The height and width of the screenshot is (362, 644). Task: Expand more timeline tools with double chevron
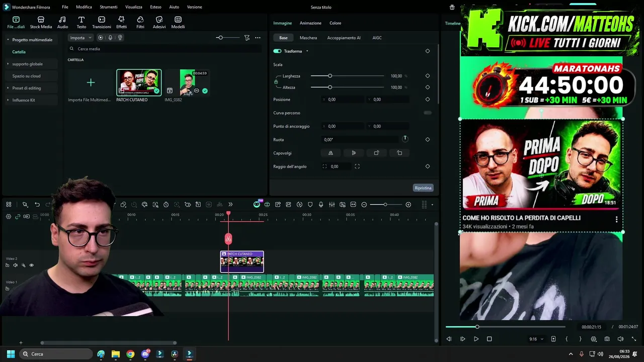click(230, 205)
